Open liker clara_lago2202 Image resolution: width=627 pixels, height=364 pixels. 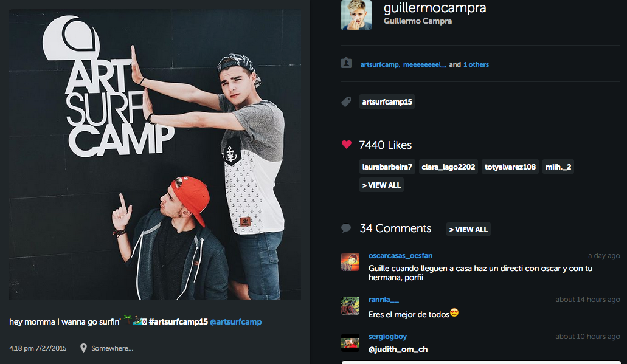[x=448, y=167]
